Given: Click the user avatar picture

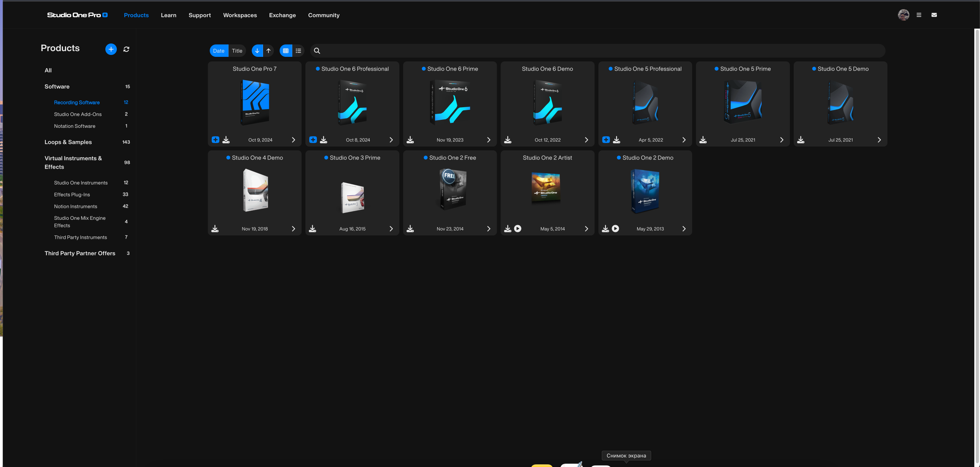Looking at the screenshot, I should pos(903,15).
